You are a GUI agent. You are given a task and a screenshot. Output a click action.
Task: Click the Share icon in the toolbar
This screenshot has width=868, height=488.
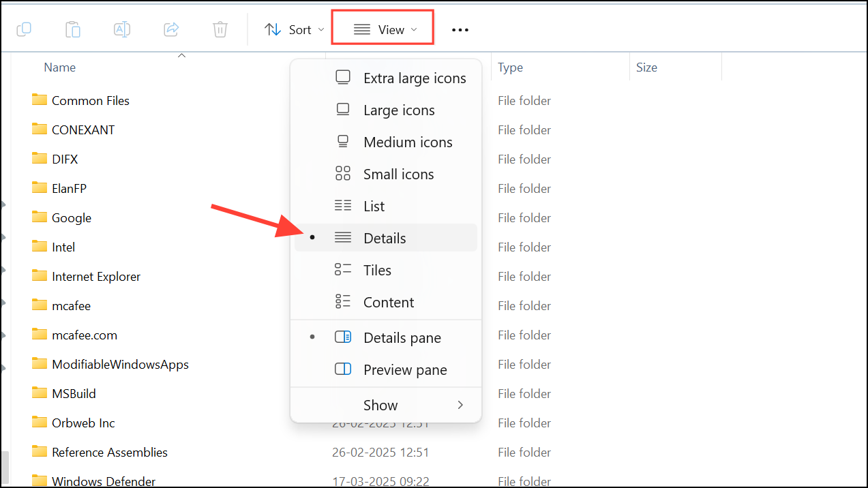pyautogui.click(x=171, y=29)
